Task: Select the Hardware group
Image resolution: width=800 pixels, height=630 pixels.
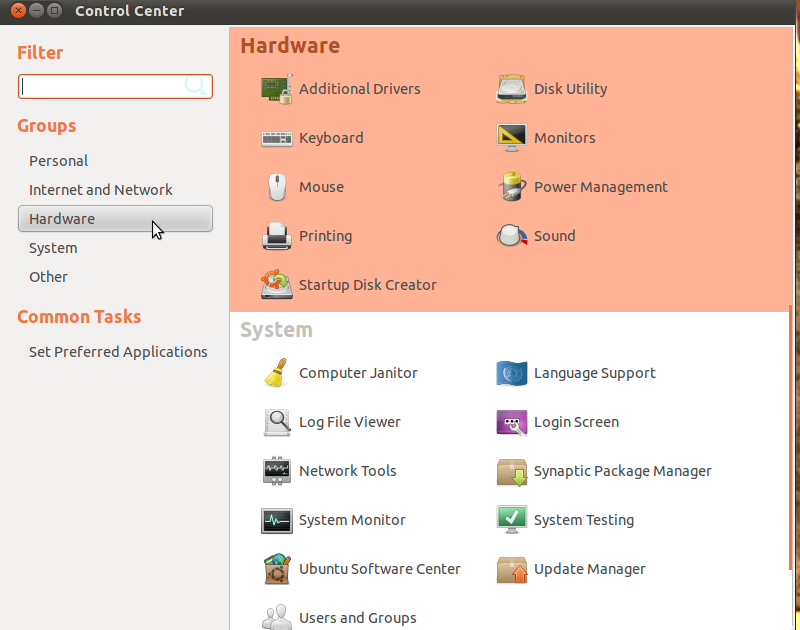Action: click(x=115, y=219)
